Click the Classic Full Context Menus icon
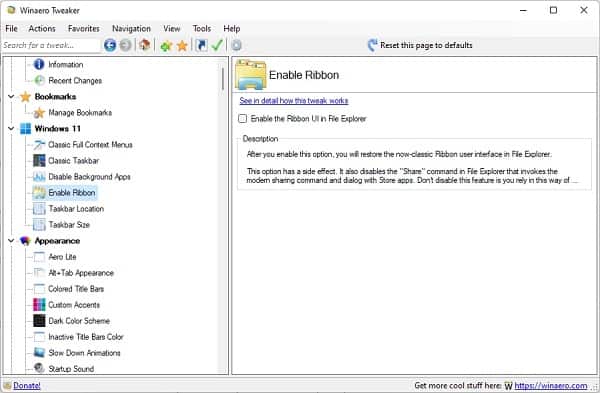The height and width of the screenshot is (393, 600). tap(39, 145)
